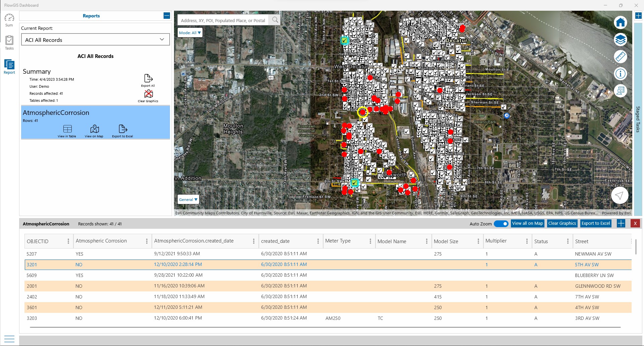
Task: Select the Report sidebar icon
Action: tap(9, 67)
